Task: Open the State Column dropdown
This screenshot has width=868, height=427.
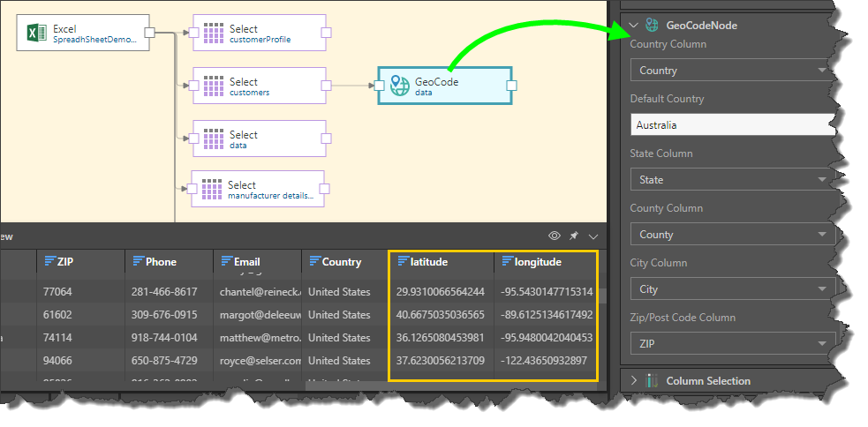Action: click(731, 180)
